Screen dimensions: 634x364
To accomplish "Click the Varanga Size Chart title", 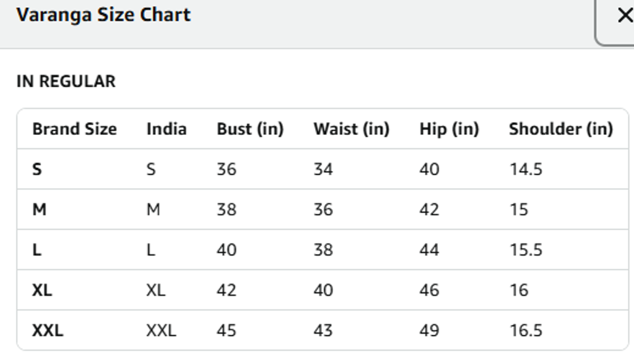I will [x=103, y=15].
